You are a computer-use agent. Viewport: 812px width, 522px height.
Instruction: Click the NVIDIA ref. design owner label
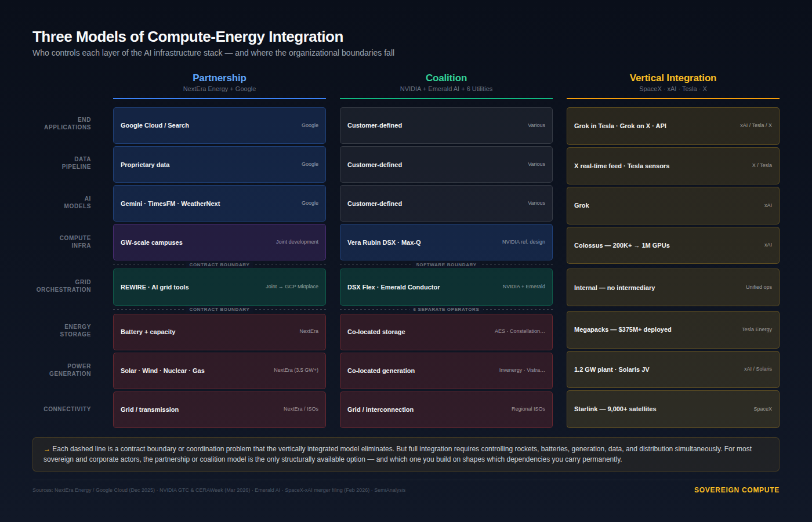[524, 242]
